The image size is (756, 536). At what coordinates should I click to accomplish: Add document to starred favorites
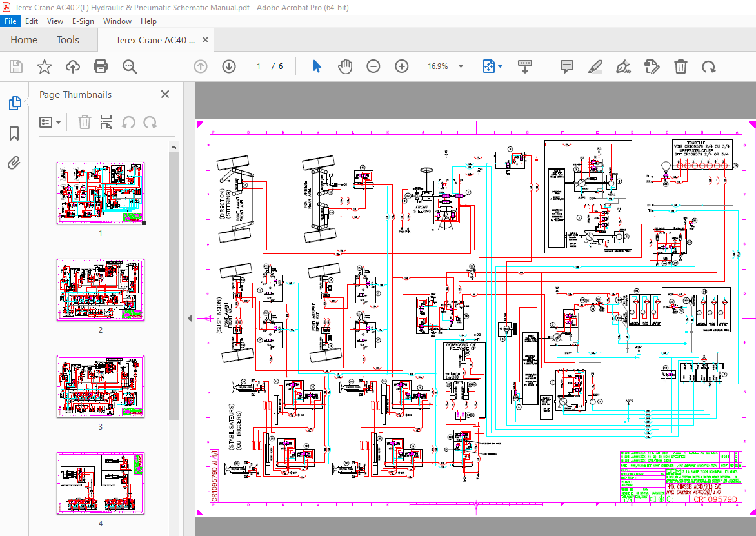pos(45,66)
